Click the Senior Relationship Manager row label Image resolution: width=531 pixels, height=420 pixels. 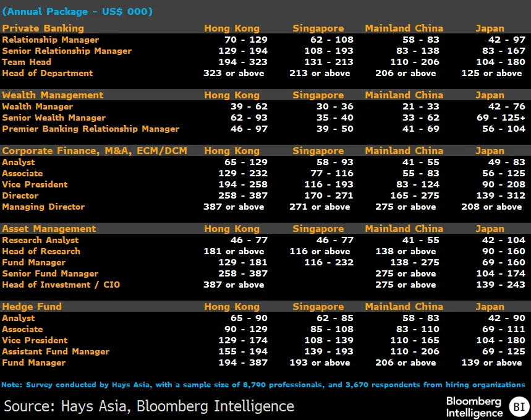67,51
